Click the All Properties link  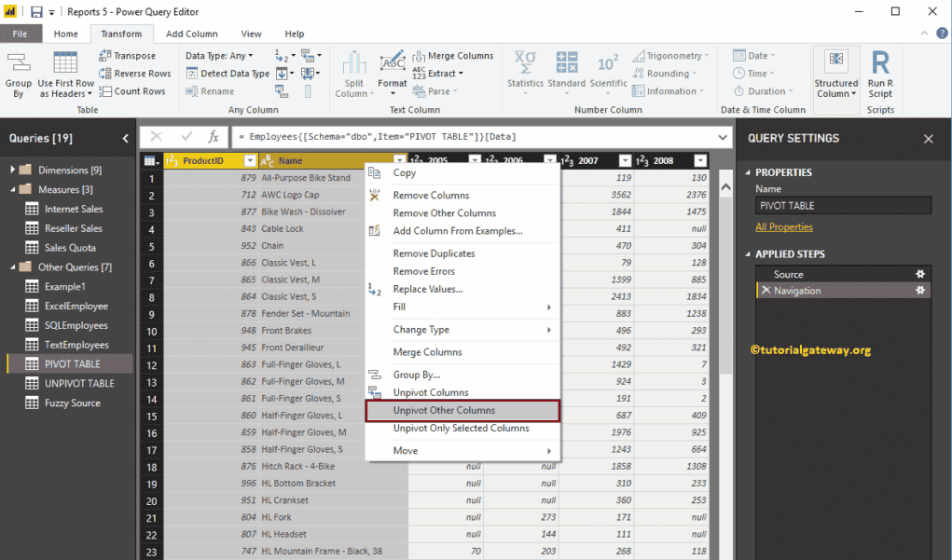click(784, 226)
